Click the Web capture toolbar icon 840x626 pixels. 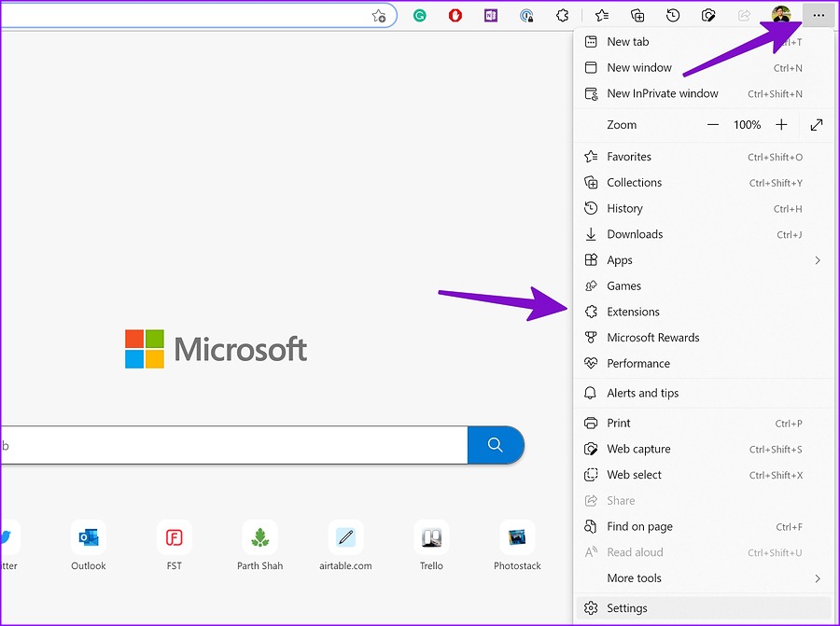[x=708, y=15]
